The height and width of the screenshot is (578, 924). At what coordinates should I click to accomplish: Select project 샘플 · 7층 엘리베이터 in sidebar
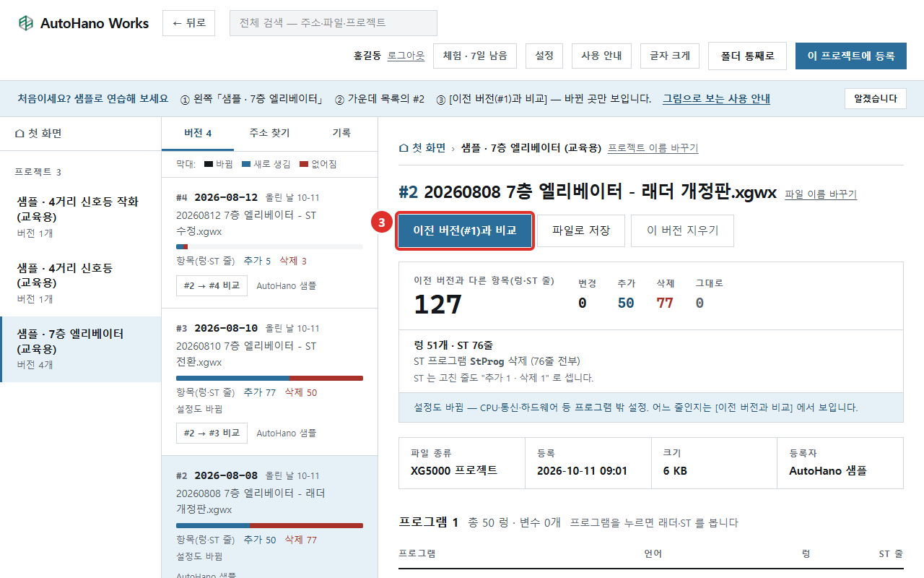click(x=80, y=349)
